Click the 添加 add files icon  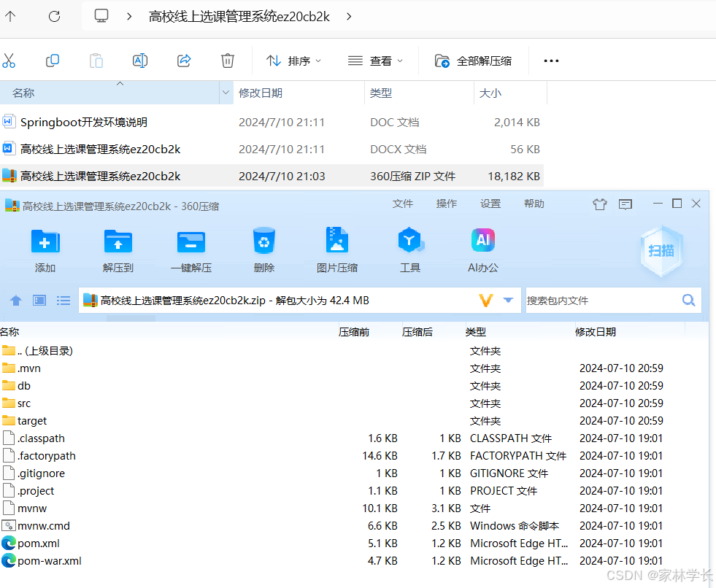pos(45,251)
